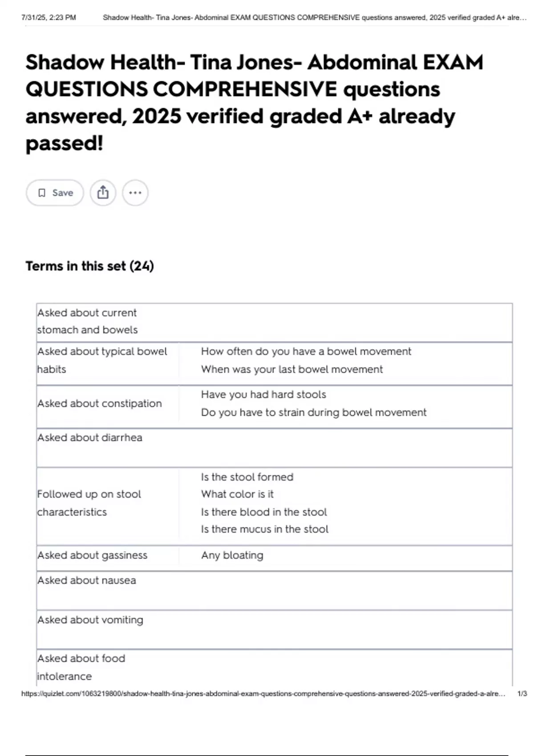
Task: Click 'Is there blood in the stool' line
Action: [264, 512]
